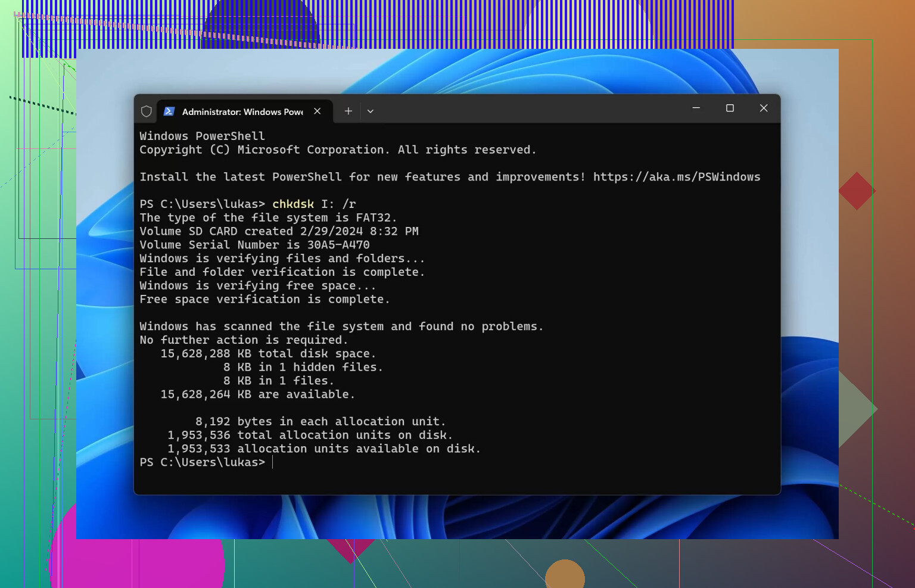Click the PowerShell icon on the tab
Image resolution: width=915 pixels, height=588 pixels.
169,111
